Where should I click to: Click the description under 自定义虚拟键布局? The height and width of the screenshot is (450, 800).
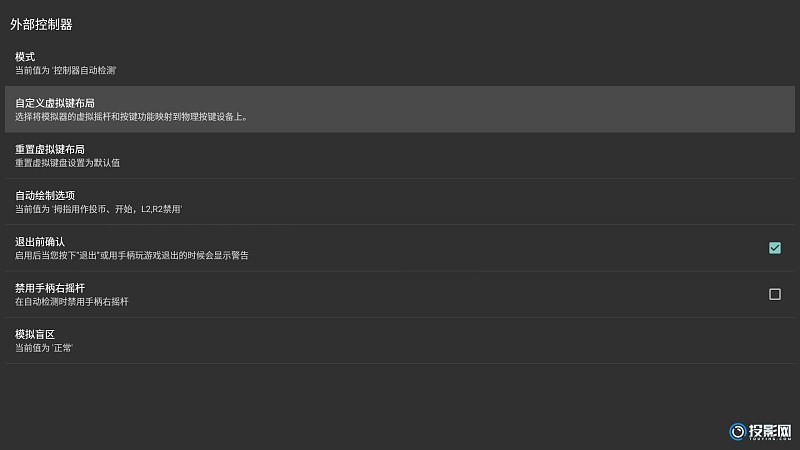coord(130,117)
